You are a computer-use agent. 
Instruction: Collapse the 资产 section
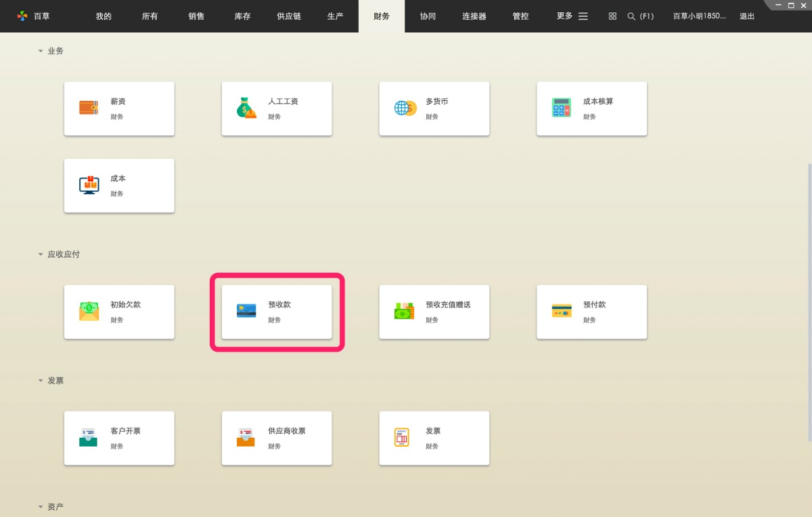pos(41,507)
